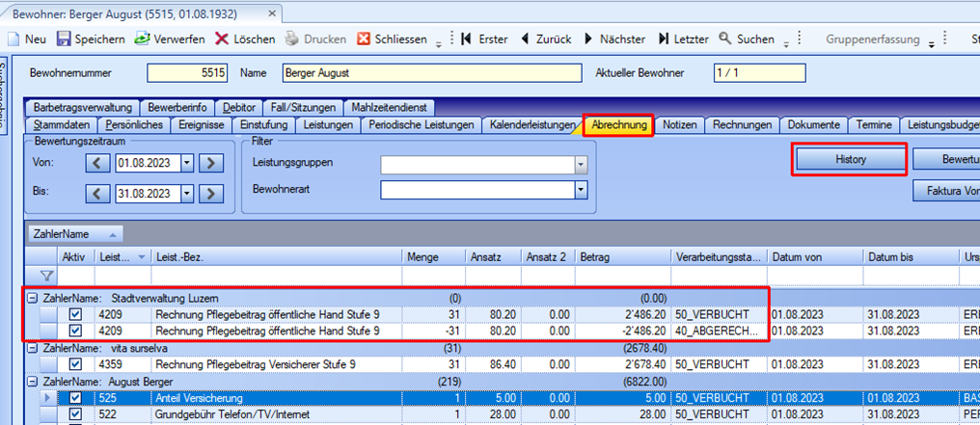Delete record using Löschen
Screen dimensions: 980x425
pos(245,39)
